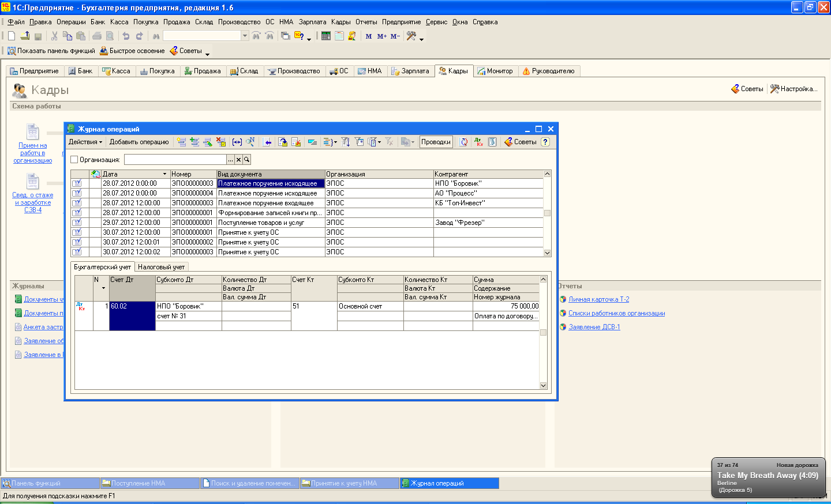Click Post document icon in journal toolbar
The image size is (831, 504).
(283, 142)
